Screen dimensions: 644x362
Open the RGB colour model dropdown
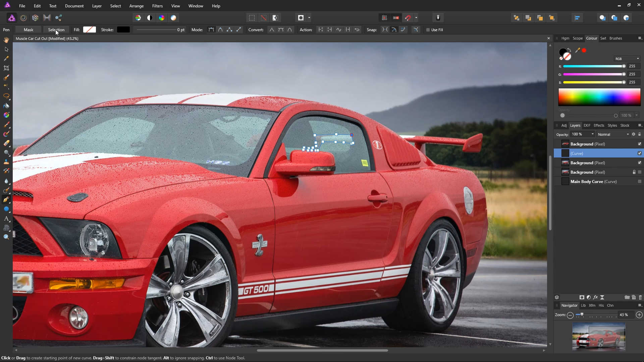[627, 59]
